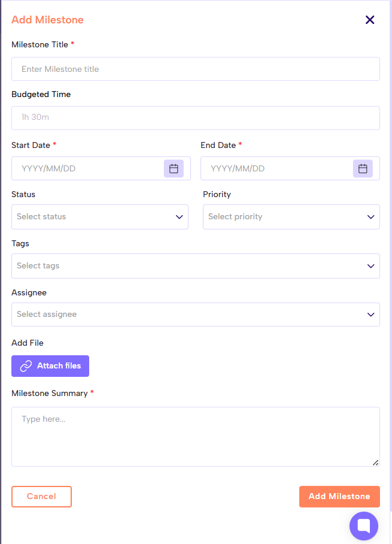
Task: Click the Budgeted Time field
Action: coord(195,118)
